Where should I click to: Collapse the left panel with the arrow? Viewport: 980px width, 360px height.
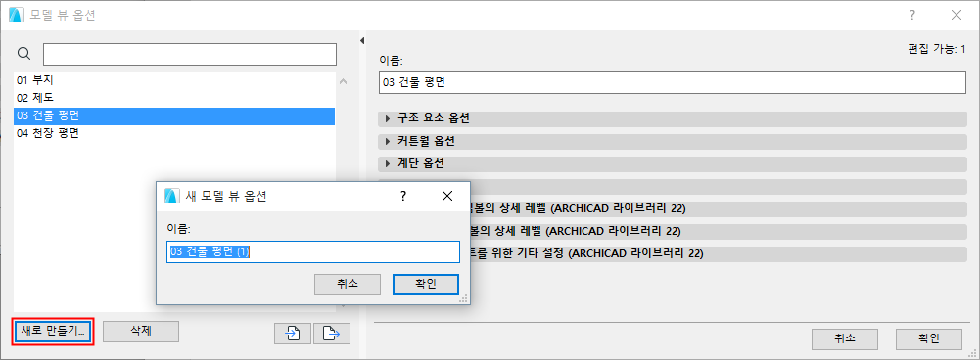362,41
